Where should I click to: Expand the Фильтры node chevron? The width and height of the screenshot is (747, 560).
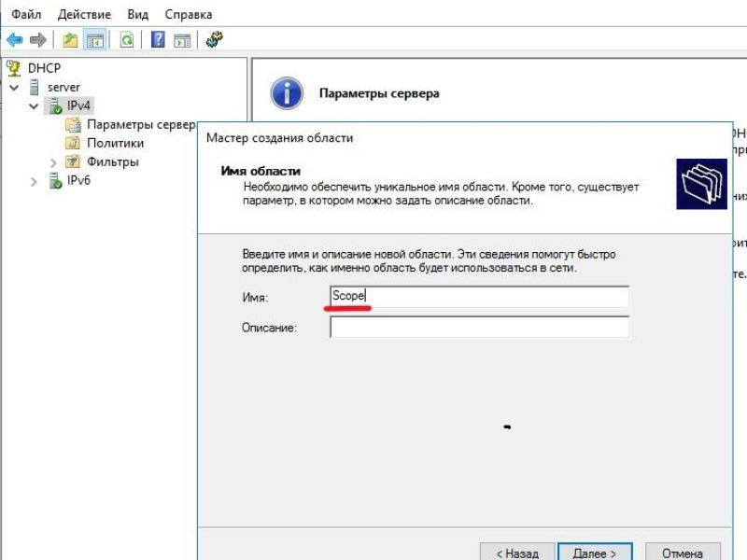coord(53,162)
